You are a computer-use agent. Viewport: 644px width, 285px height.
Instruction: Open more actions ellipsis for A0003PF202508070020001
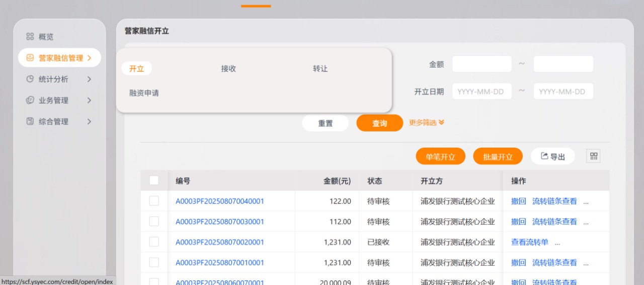557,242
